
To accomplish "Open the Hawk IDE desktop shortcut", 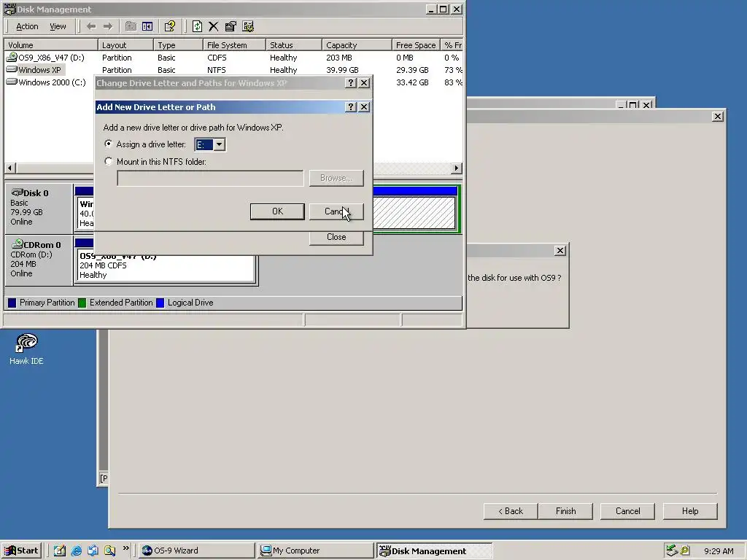I will click(26, 349).
